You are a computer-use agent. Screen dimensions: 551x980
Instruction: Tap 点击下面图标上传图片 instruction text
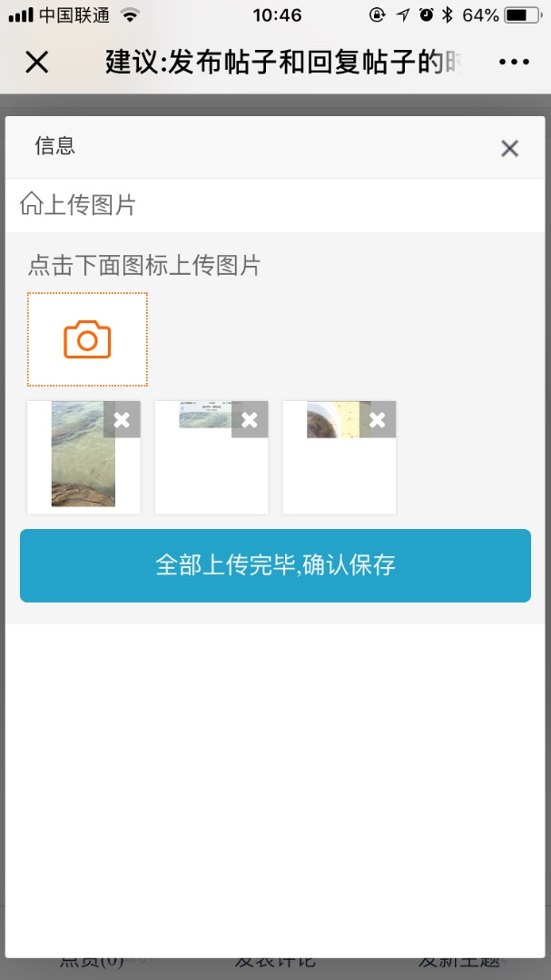(143, 266)
